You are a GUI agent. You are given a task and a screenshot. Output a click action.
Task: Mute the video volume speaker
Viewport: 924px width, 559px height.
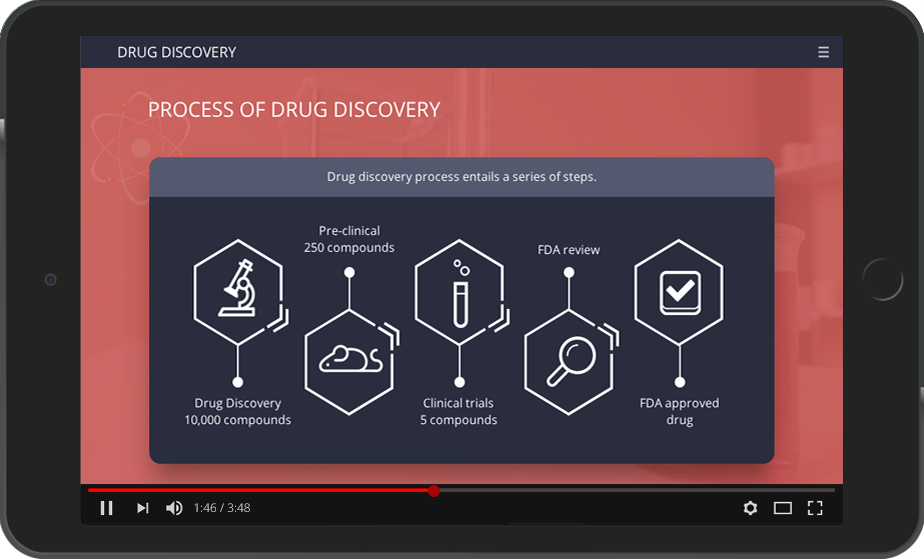tap(174, 508)
